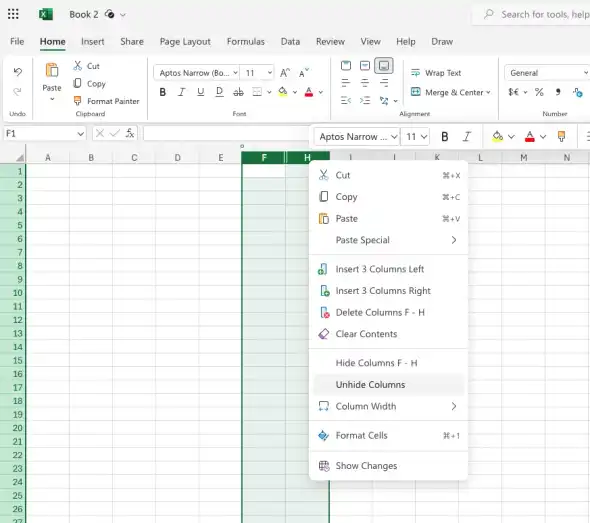Click mini toolbar fill color bucket
Image resolution: width=590 pixels, height=523 pixels.
[x=497, y=136]
